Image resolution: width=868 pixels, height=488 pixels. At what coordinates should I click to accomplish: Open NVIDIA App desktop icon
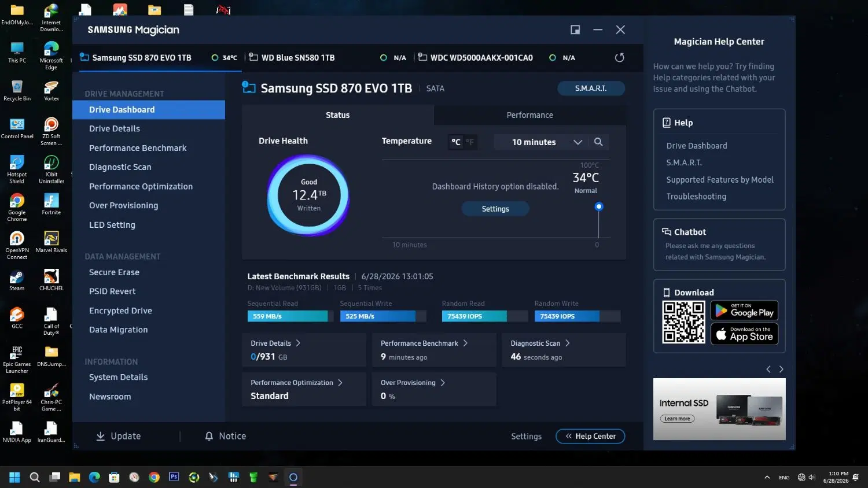point(17,431)
